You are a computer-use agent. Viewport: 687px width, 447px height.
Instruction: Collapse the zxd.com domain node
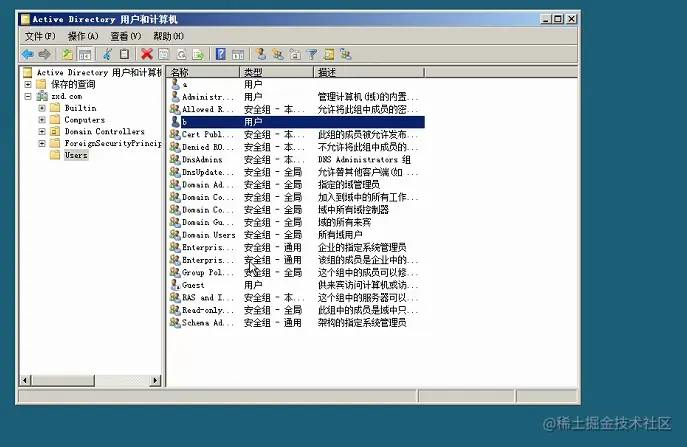[28, 96]
